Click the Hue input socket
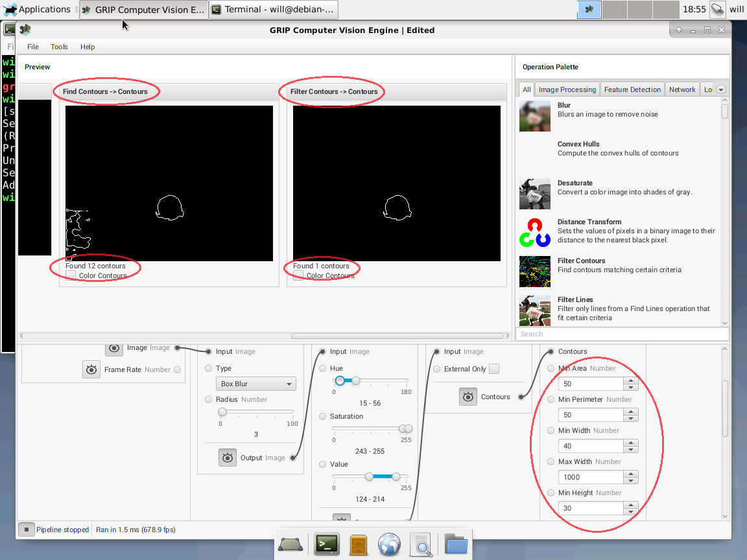Viewport: 747px width, 560px height. click(322, 368)
